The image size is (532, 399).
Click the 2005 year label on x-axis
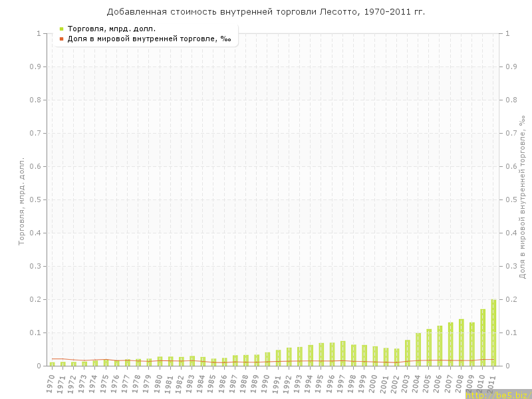click(x=428, y=384)
